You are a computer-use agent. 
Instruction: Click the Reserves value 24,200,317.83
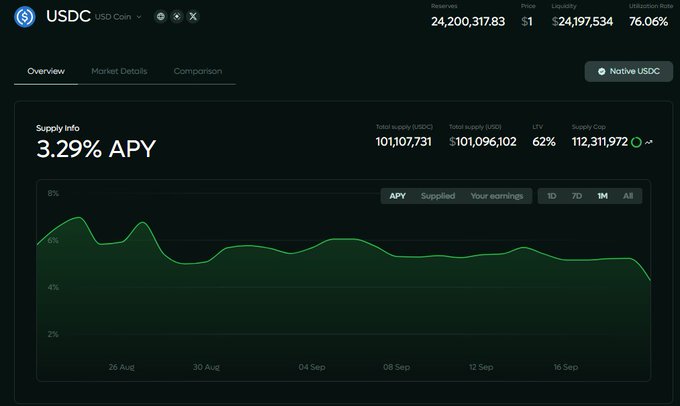click(468, 22)
